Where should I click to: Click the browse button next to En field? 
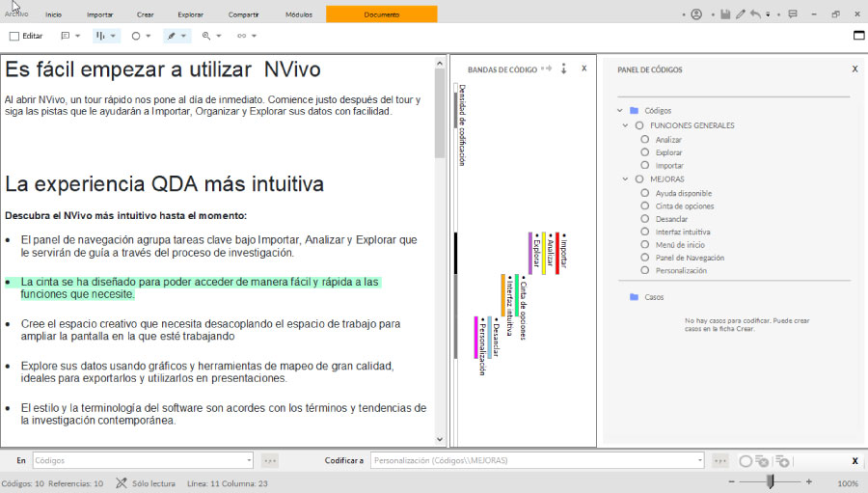(x=270, y=460)
